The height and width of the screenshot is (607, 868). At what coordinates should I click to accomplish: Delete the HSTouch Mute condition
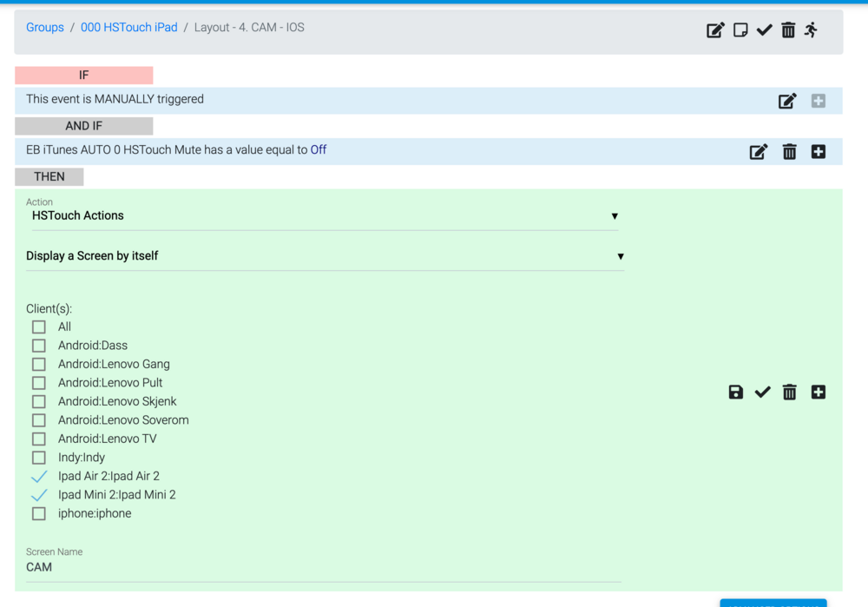tap(789, 152)
